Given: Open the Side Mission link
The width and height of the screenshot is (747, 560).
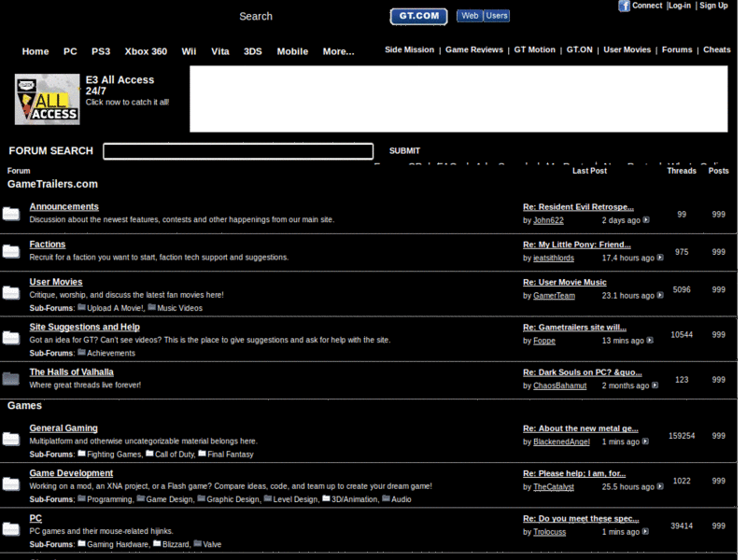Looking at the screenshot, I should point(409,49).
